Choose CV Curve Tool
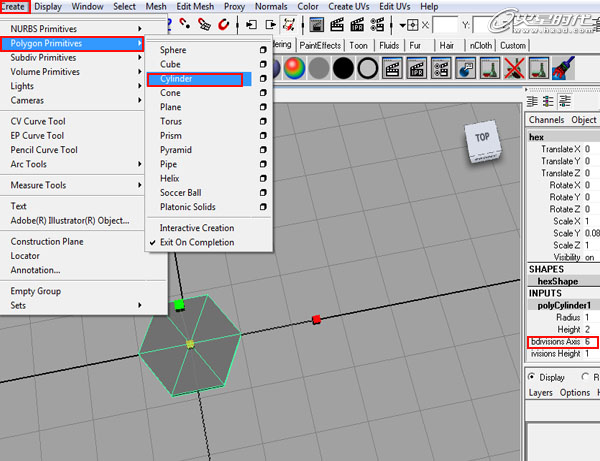The image size is (600, 461). click(x=38, y=121)
